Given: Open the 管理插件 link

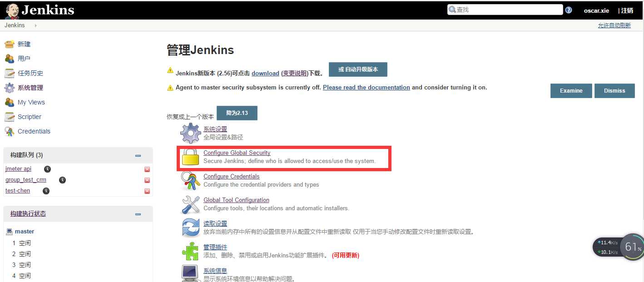Looking at the screenshot, I should tap(215, 247).
